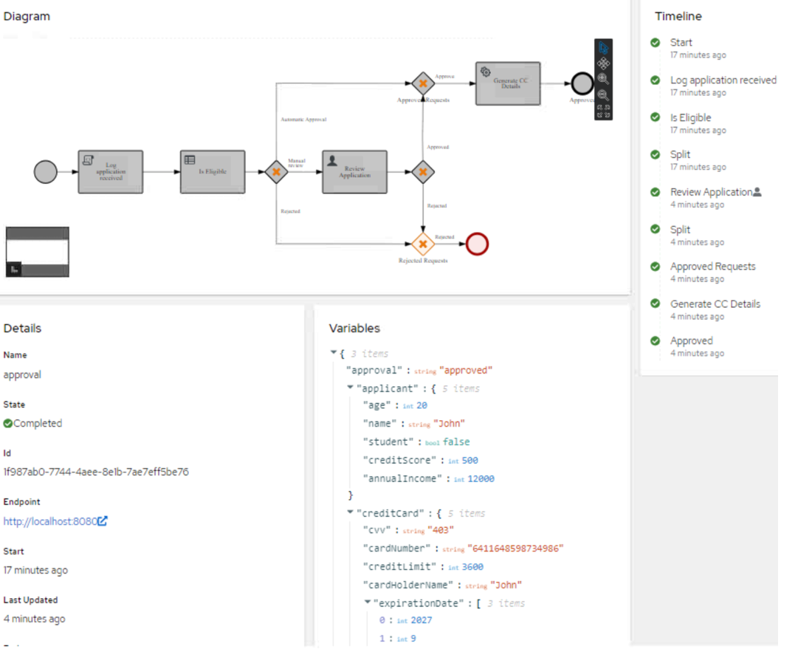Click the "approved" approval value
Image resolution: width=812 pixels, height=649 pixels.
click(466, 371)
